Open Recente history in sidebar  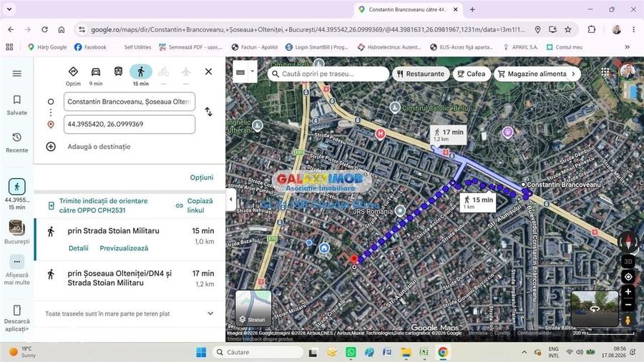[x=17, y=143]
